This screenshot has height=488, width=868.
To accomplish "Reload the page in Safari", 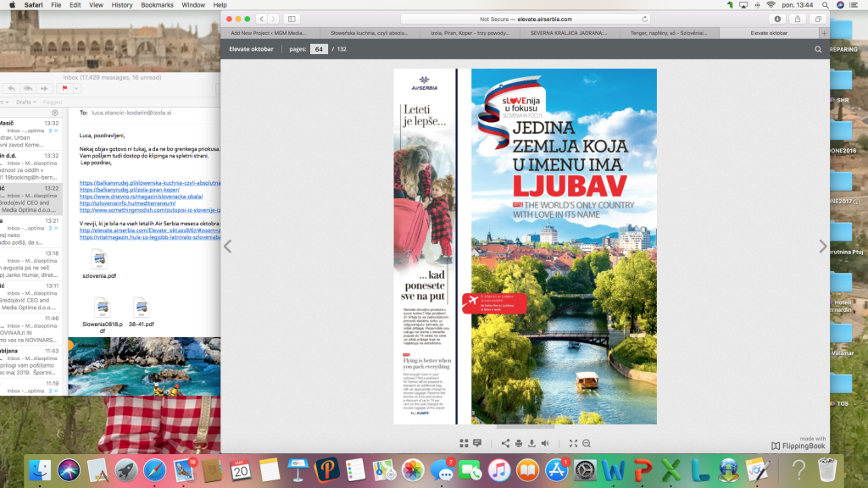I will (x=645, y=19).
